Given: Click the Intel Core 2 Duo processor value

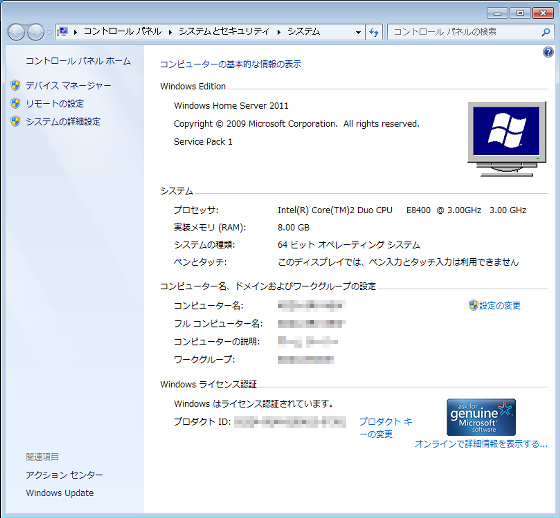Looking at the screenshot, I should (402, 210).
